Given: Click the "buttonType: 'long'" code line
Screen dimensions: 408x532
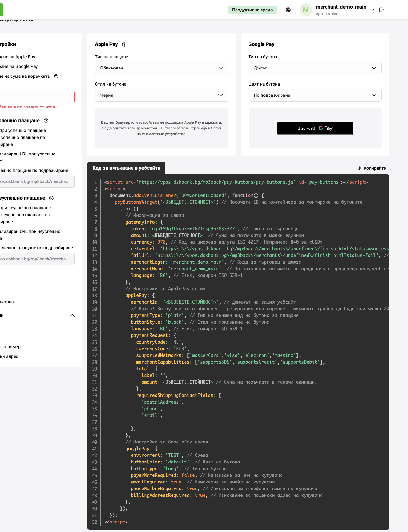Looking at the screenshot, I should (179, 469).
